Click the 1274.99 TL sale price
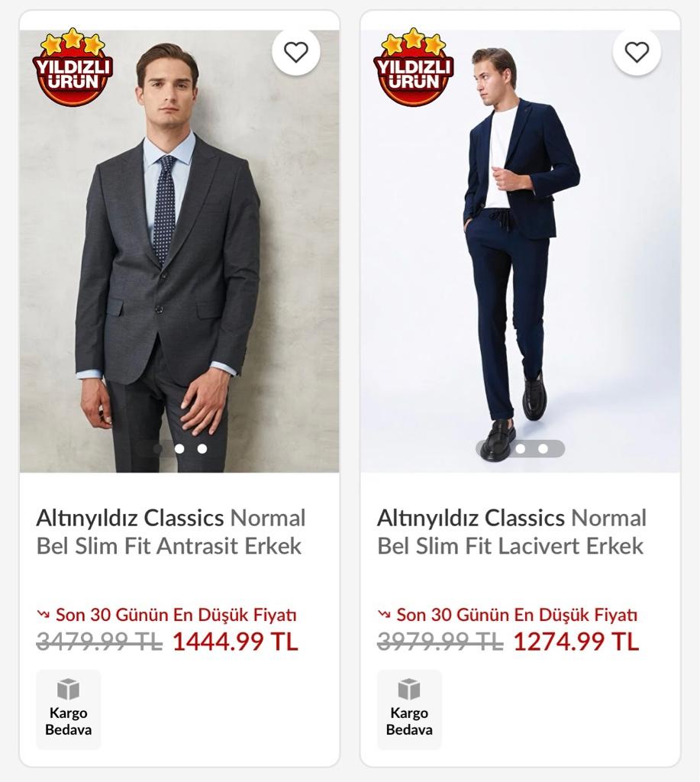This screenshot has width=700, height=782. [x=576, y=641]
